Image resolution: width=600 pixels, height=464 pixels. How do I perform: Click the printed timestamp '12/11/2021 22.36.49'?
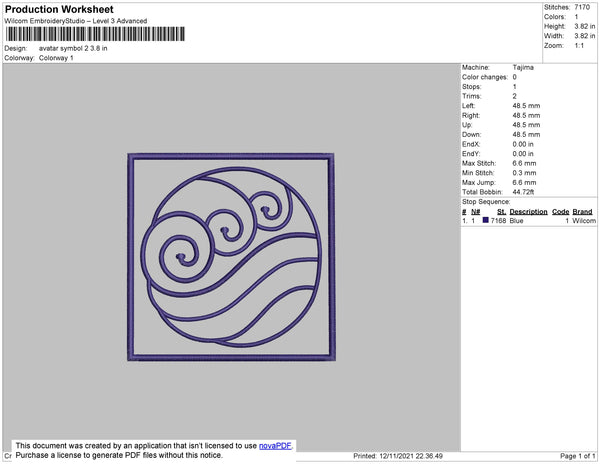411,456
